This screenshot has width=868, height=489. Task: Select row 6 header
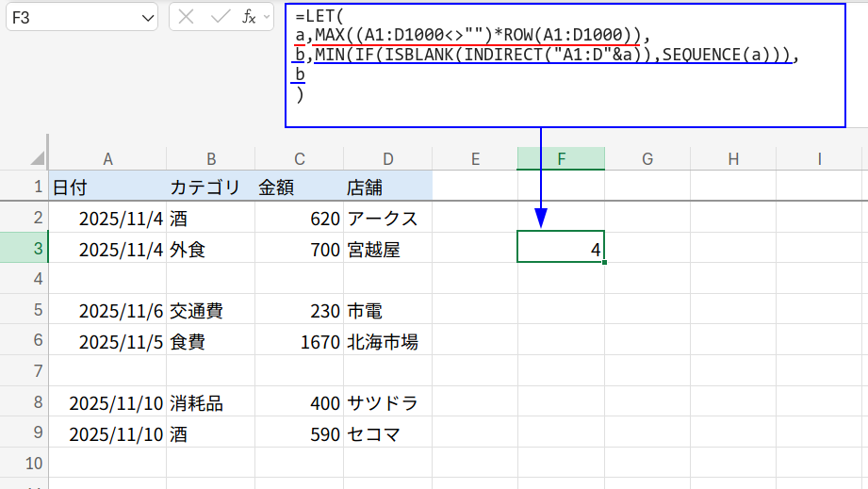(25, 339)
